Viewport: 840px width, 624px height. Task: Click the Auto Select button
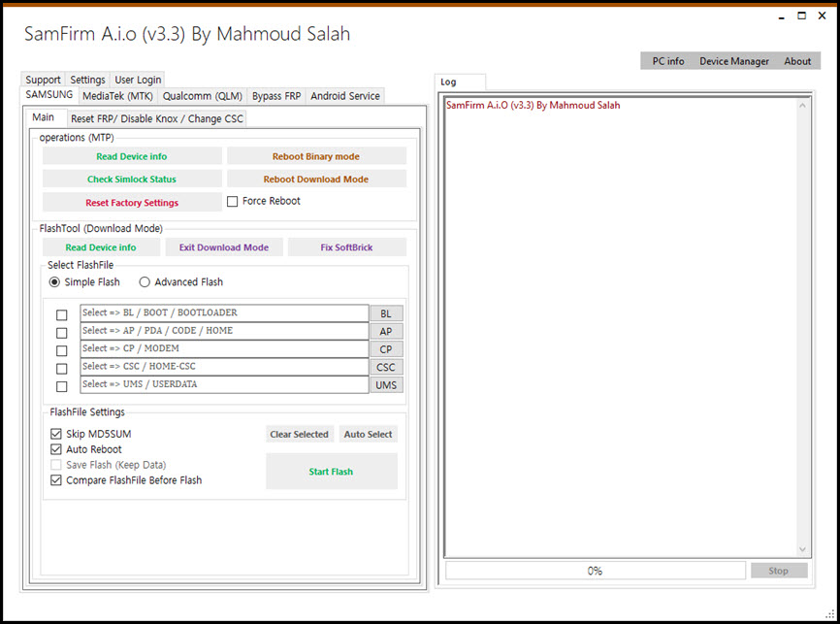(368, 434)
